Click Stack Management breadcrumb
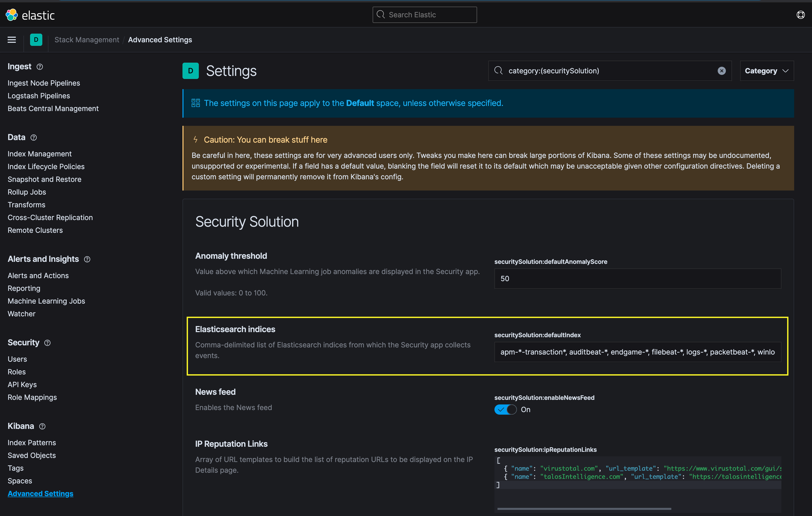The width and height of the screenshot is (812, 516). coord(87,40)
